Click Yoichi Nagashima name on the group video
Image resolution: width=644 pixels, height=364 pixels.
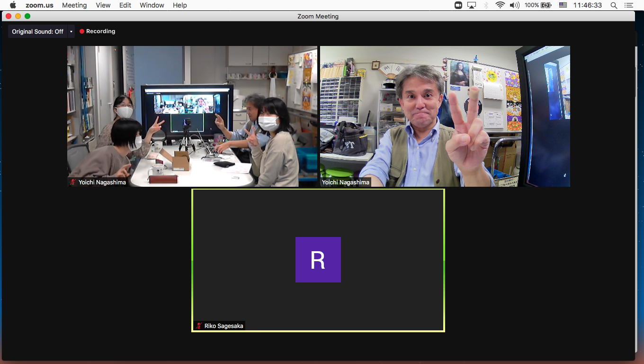click(x=102, y=182)
